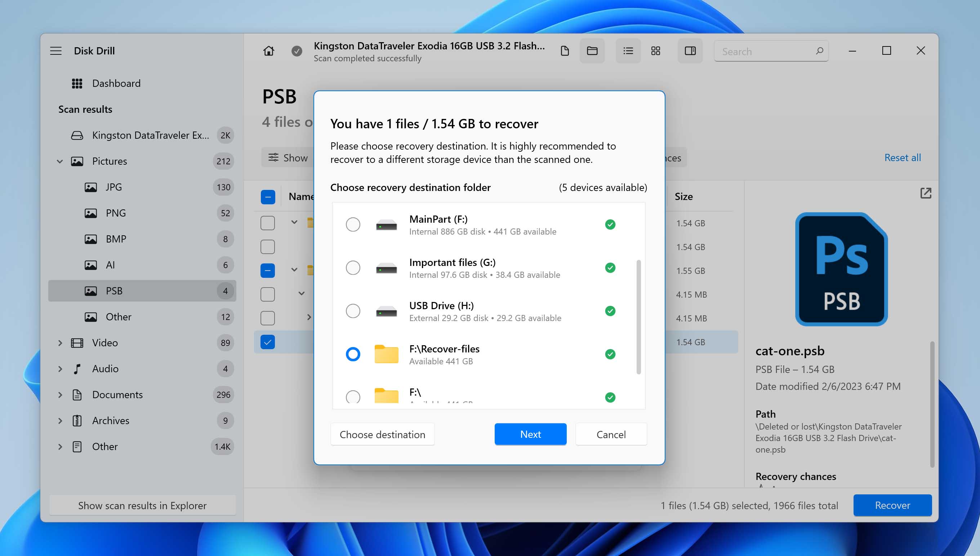Expand the Pictures category in scan results
The width and height of the screenshot is (980, 556).
(60, 161)
